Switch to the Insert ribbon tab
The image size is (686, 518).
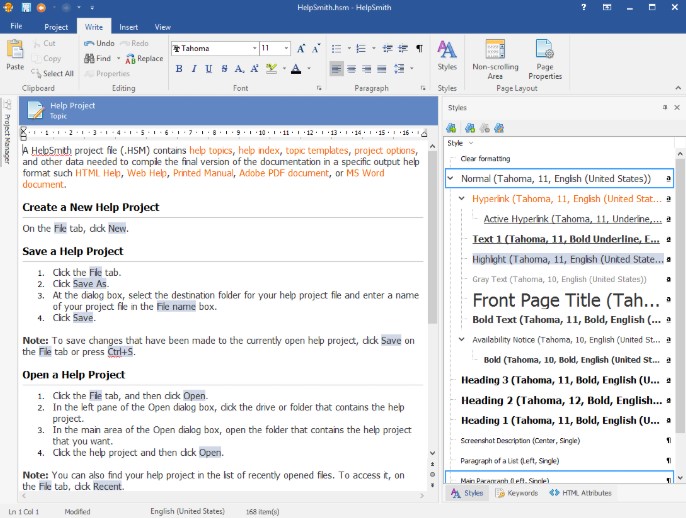pyautogui.click(x=128, y=27)
